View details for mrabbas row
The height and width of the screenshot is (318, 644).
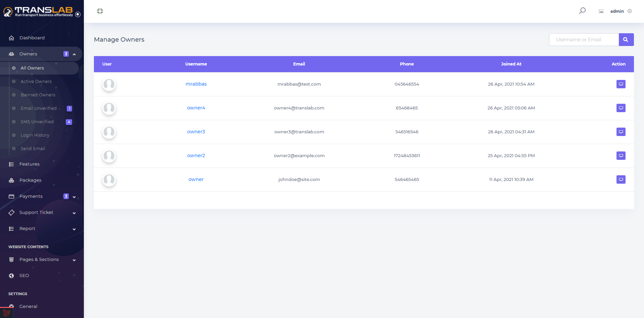coord(621,84)
